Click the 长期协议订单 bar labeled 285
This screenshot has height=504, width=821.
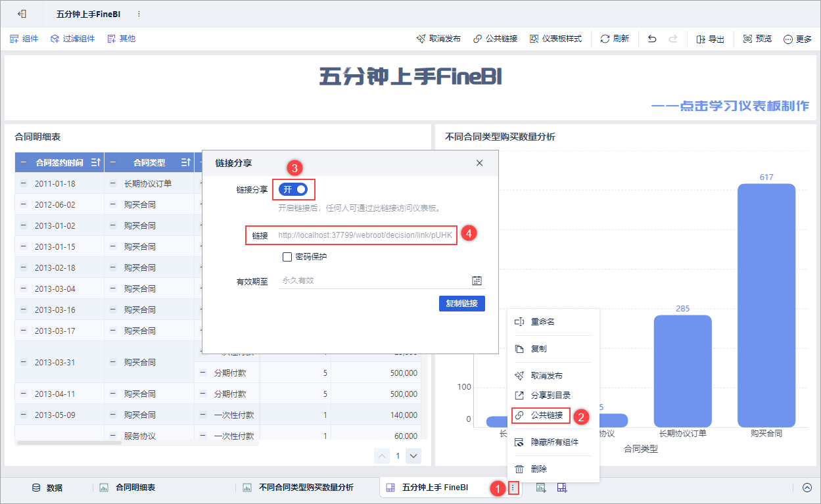(682, 371)
